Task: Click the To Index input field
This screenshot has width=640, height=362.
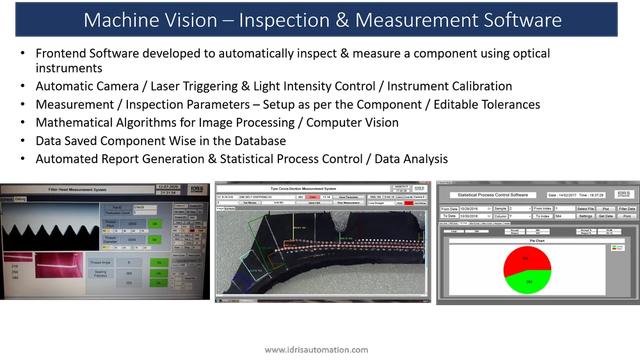Action: click(x=565, y=216)
